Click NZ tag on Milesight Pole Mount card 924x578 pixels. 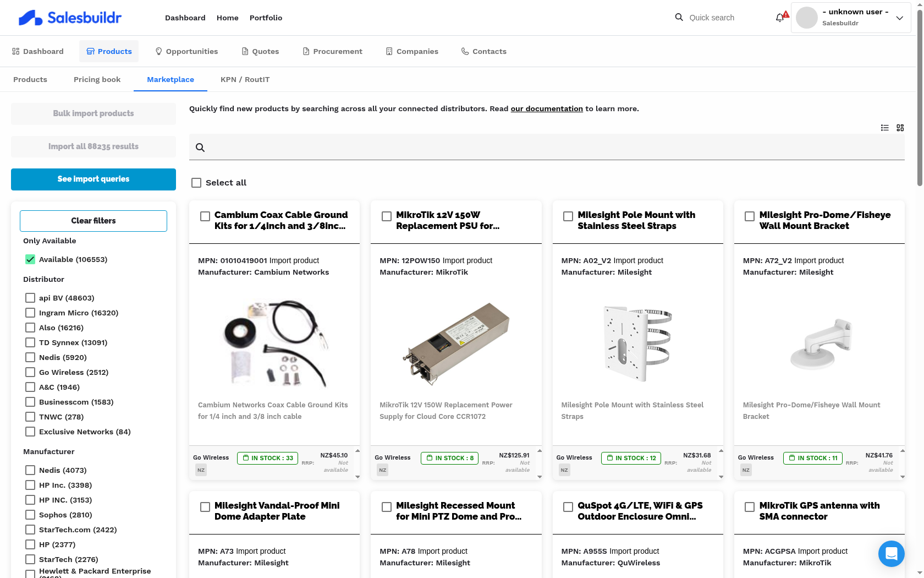click(564, 470)
